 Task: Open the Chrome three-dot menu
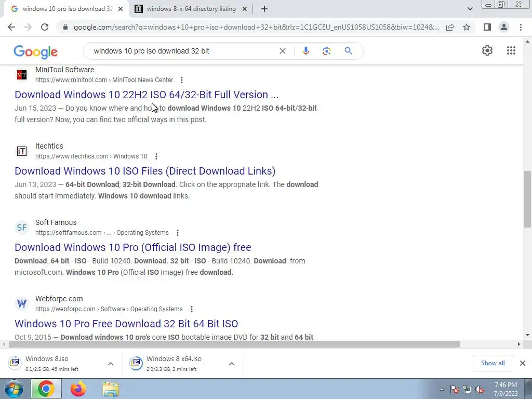pyautogui.click(x=521, y=27)
